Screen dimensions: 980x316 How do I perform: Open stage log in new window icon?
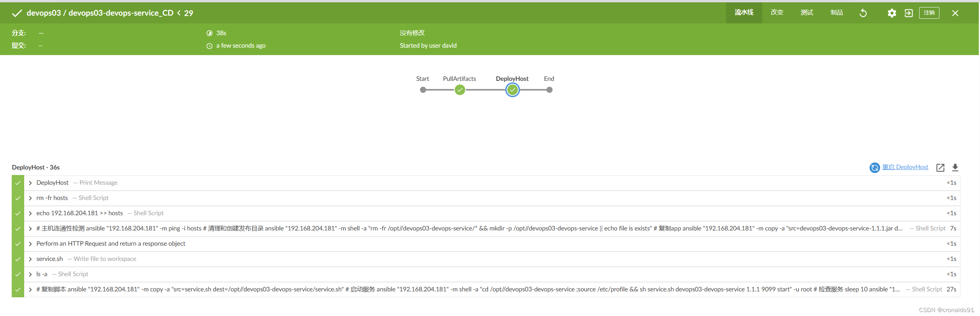coord(940,168)
